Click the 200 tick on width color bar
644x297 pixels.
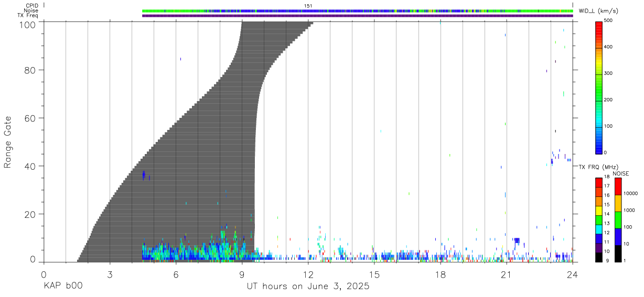[609, 100]
